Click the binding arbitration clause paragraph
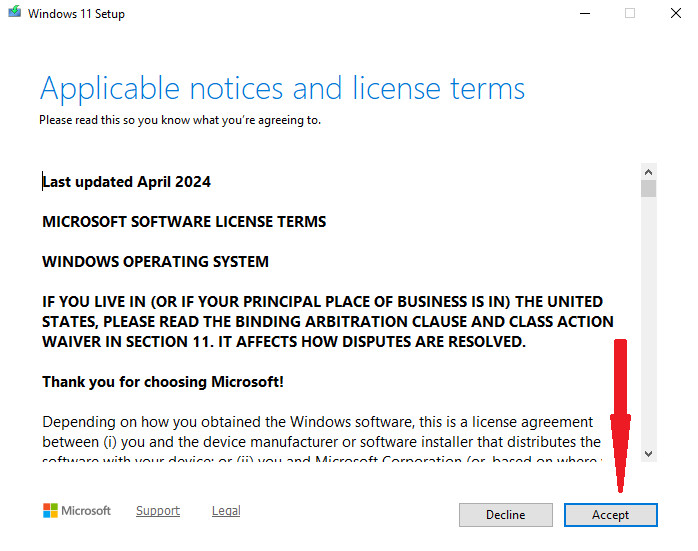Image resolution: width=698 pixels, height=551 pixels. pyautogui.click(x=328, y=322)
